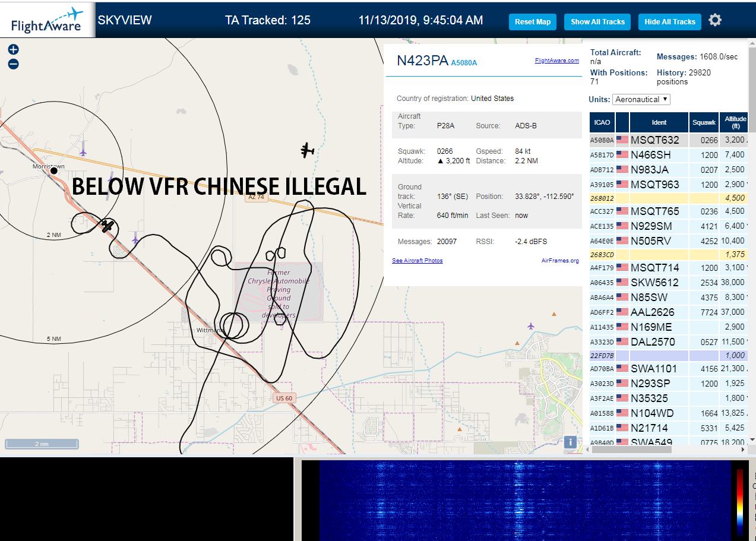Click the 2 nm map scale bar
Screen dimensions: 756x541
click(42, 444)
